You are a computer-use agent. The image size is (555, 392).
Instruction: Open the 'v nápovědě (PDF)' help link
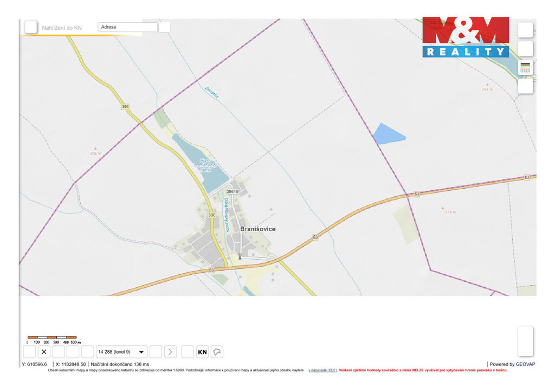tap(322, 370)
